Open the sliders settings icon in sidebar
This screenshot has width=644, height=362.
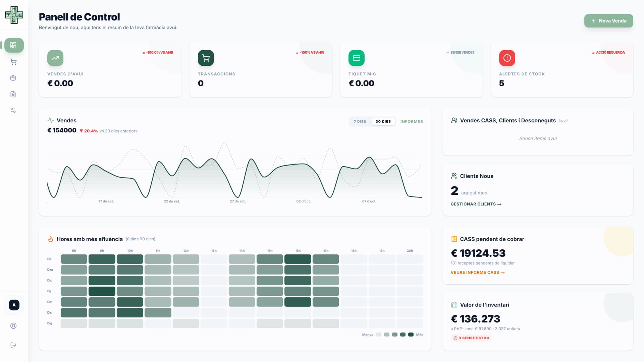pos(13,110)
